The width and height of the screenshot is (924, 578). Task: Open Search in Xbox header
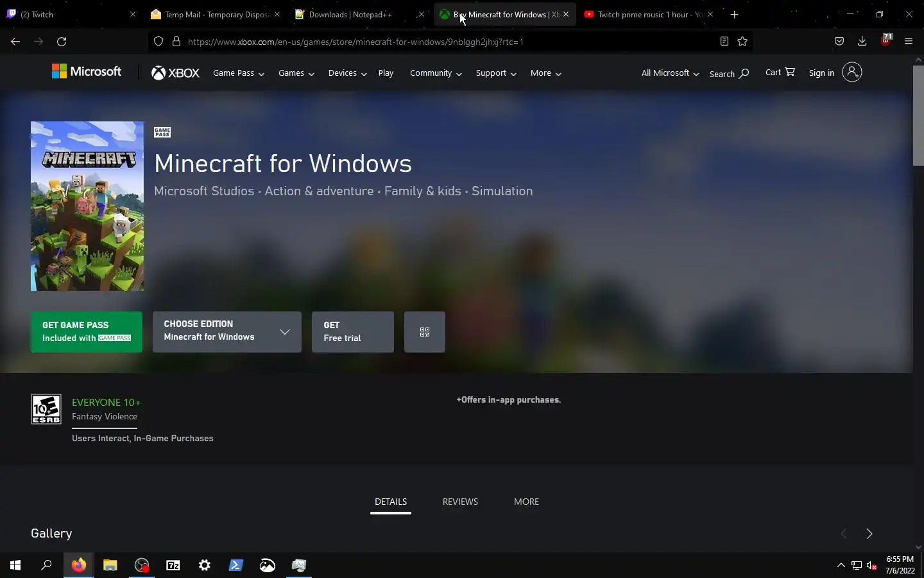click(729, 74)
